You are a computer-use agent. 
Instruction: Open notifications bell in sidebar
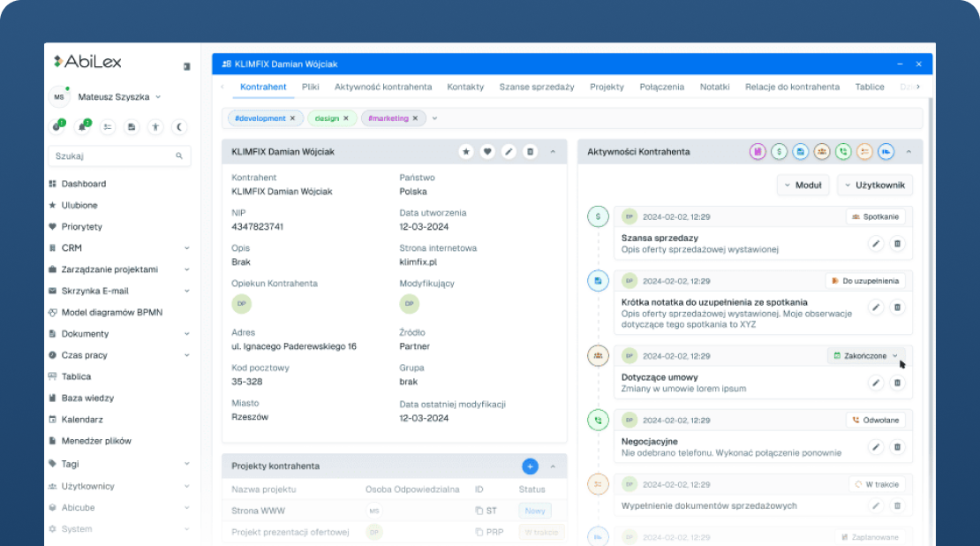pos(83,127)
